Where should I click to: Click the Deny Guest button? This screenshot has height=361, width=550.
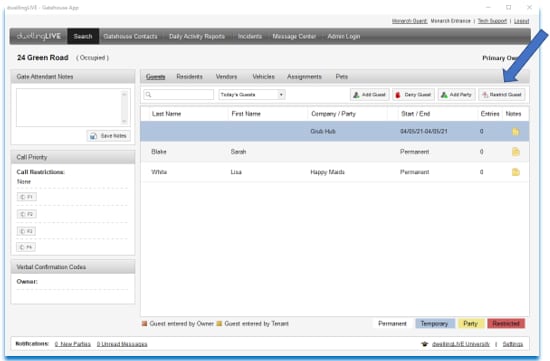(x=413, y=95)
